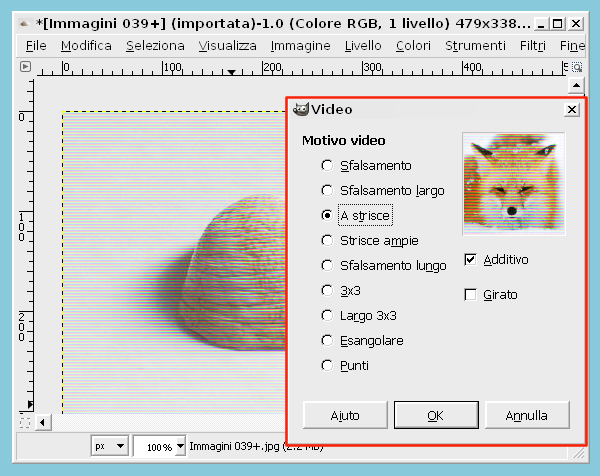Open the Filtri menu
The width and height of the screenshot is (600, 476).
point(533,45)
